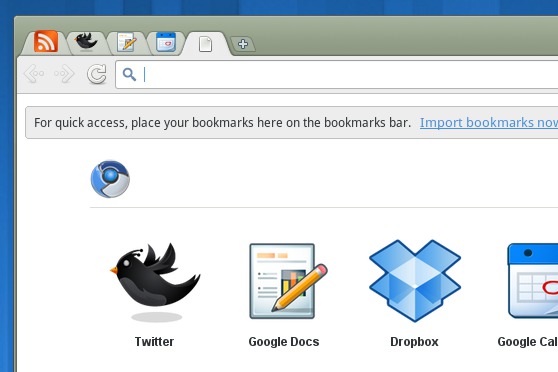Switch to the Google Docs pinned tab
Screen dimensions: 558x372
pos(126,42)
